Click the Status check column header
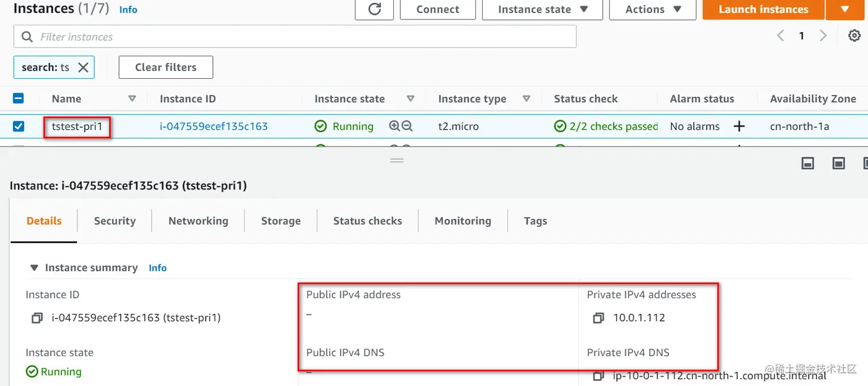 pyautogui.click(x=586, y=99)
